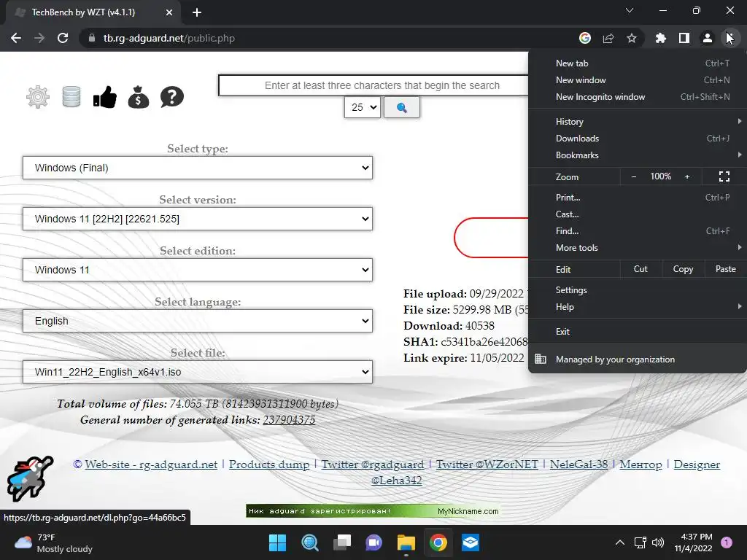
Task: View site security lock information
Action: (91, 38)
